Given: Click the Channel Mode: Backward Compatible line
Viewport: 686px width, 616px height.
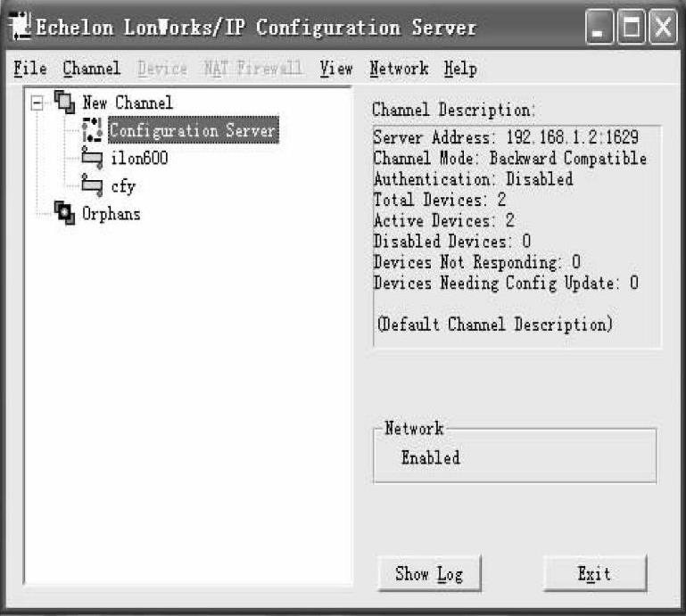Looking at the screenshot, I should (509, 158).
